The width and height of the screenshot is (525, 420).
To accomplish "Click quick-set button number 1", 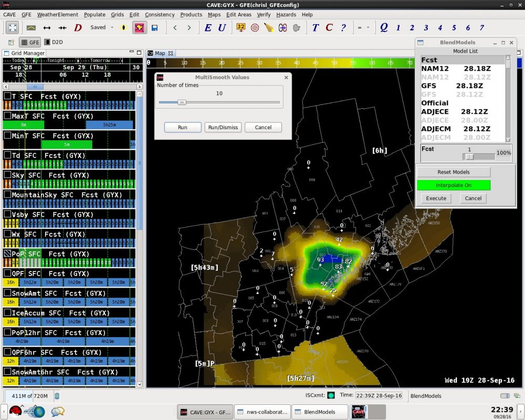I will coord(398,28).
